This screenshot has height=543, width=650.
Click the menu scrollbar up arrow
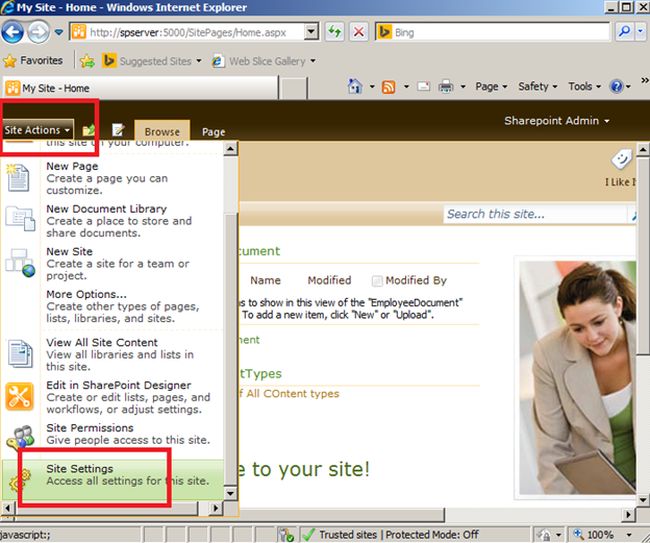(230, 148)
